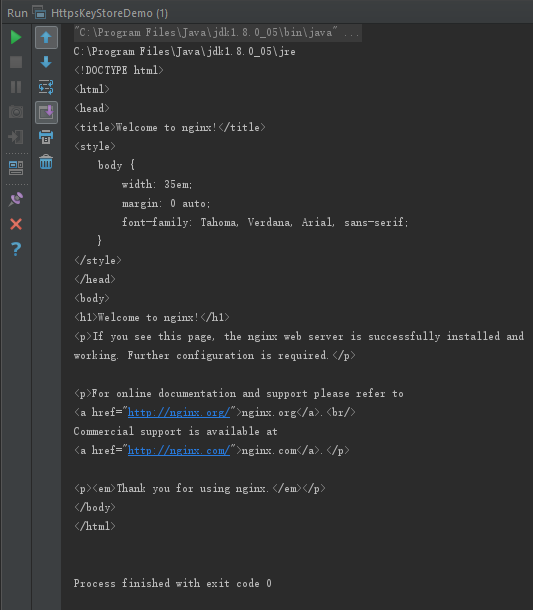The height and width of the screenshot is (610, 533).
Task: Click the 'margin: 0 auto;' line
Action: (166, 203)
